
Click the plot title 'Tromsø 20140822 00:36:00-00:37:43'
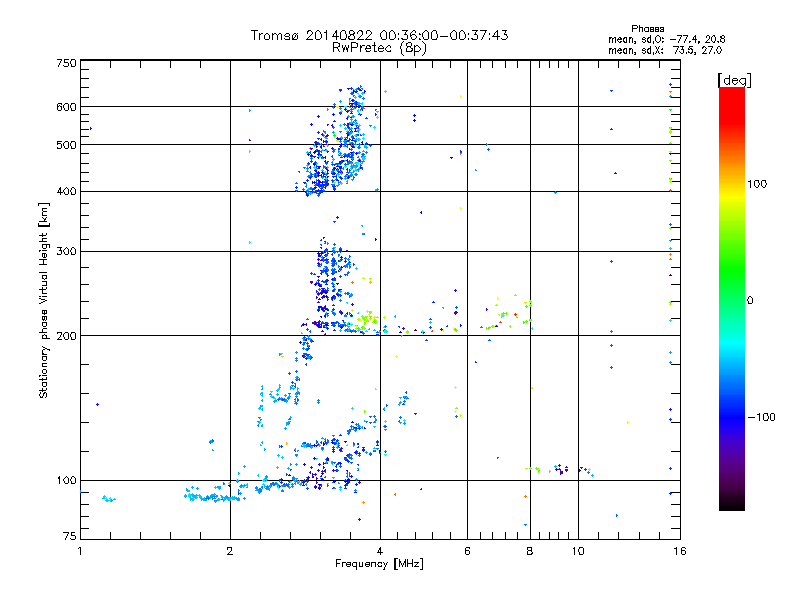379,35
